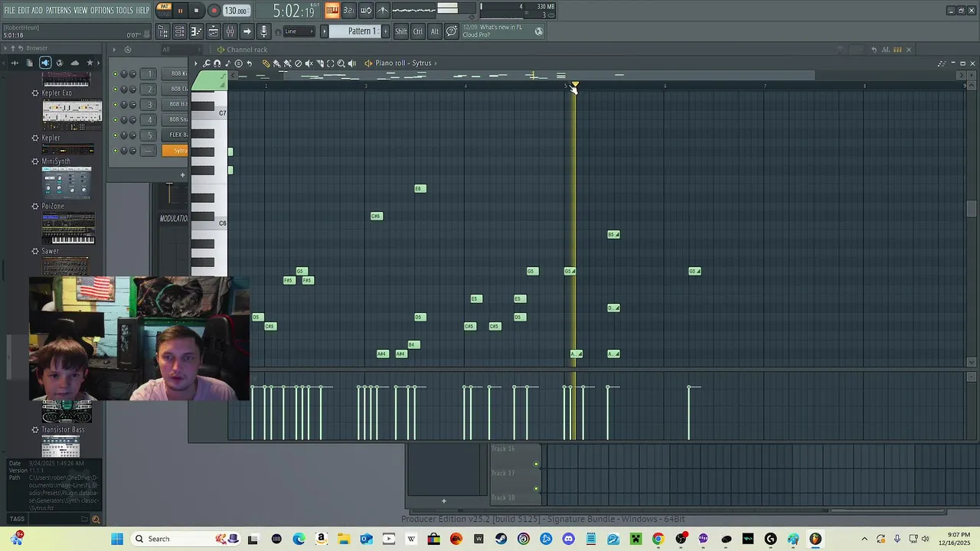
Task: Toggle the Track 16 mute light
Action: point(536,465)
